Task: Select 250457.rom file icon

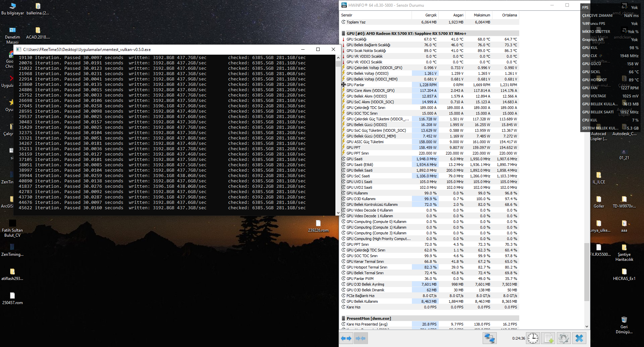Action: pos(12,299)
